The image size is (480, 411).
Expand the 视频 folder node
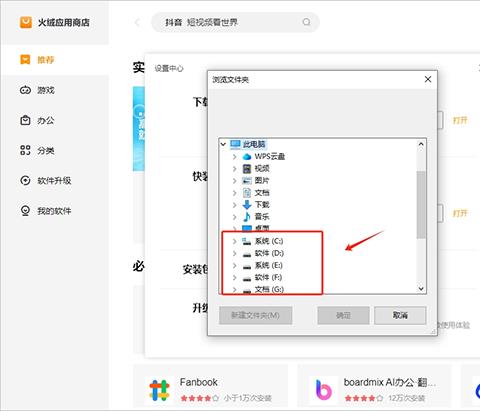[234, 169]
